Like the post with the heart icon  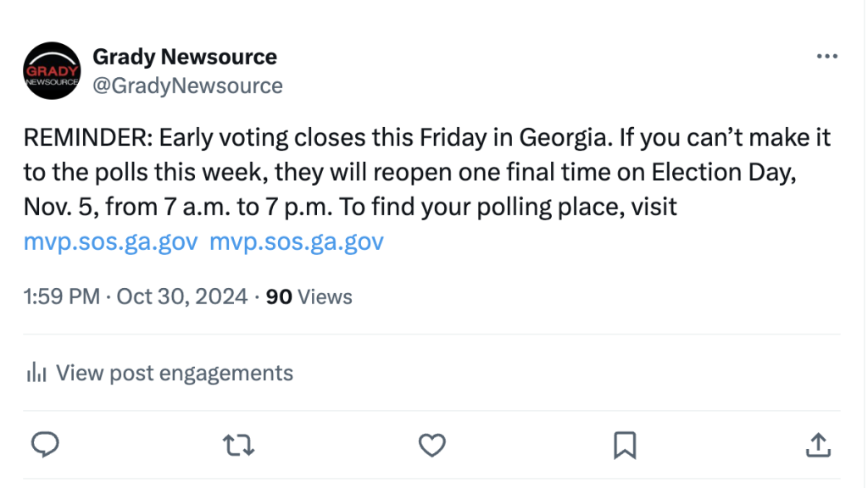[432, 444]
